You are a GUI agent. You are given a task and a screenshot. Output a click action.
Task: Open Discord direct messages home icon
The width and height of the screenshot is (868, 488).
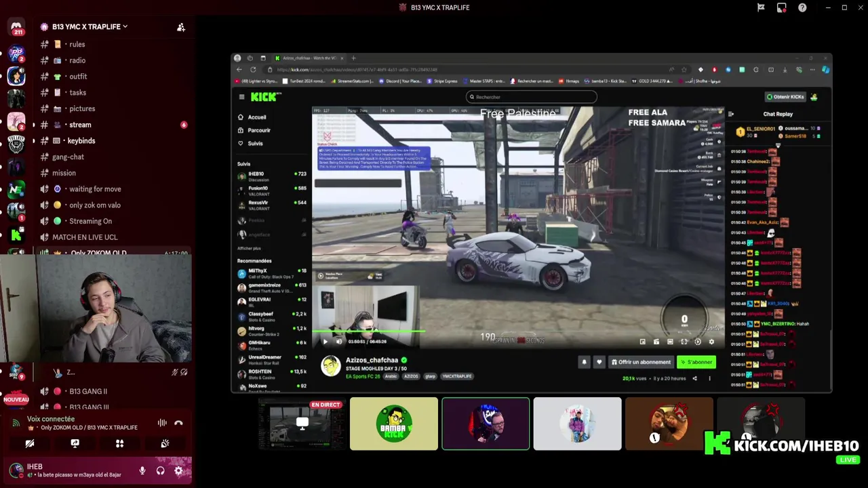(16, 27)
